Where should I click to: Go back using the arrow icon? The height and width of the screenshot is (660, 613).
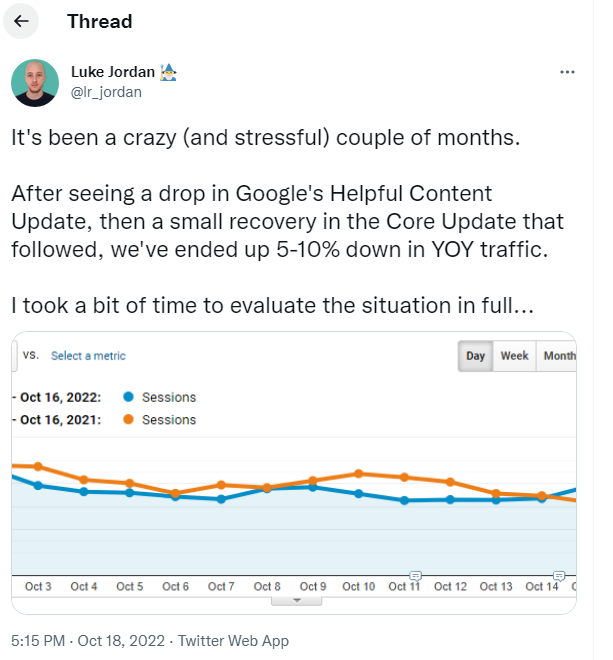[x=21, y=21]
